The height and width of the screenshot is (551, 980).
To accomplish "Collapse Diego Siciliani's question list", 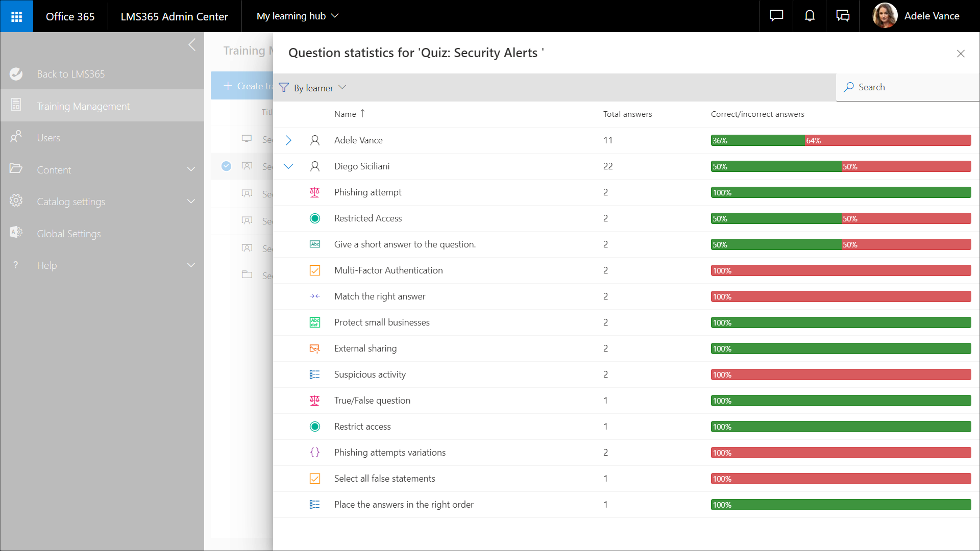I will 288,166.
